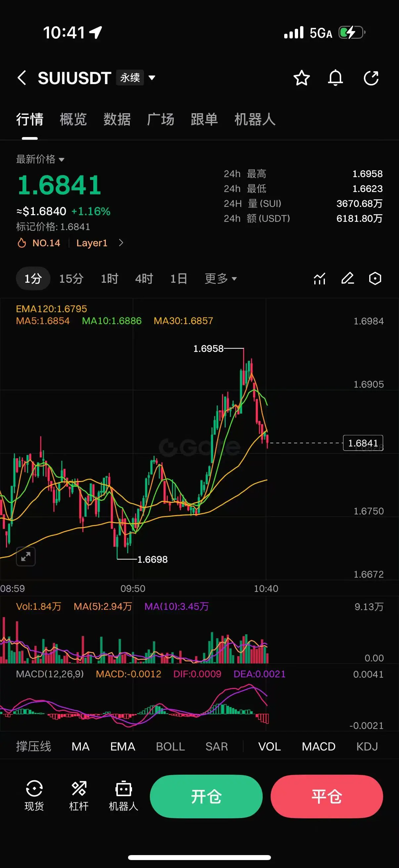This screenshot has width=399, height=868.
Task: Tap EMA120:1.6795 legend text
Action: coord(52,309)
